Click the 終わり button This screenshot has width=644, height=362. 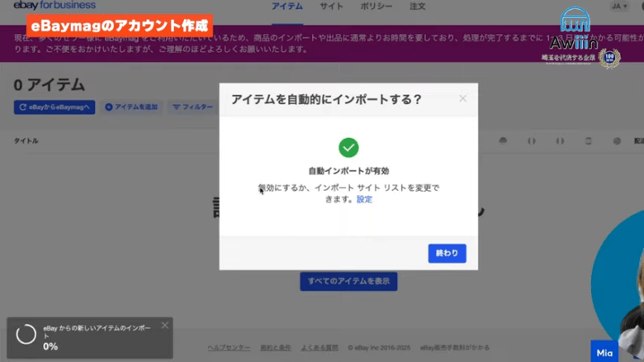pyautogui.click(x=447, y=253)
